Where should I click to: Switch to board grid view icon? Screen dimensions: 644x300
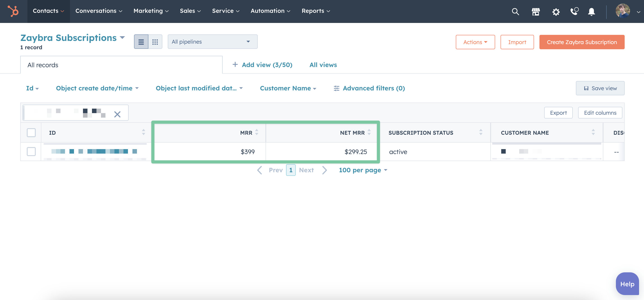(x=155, y=42)
